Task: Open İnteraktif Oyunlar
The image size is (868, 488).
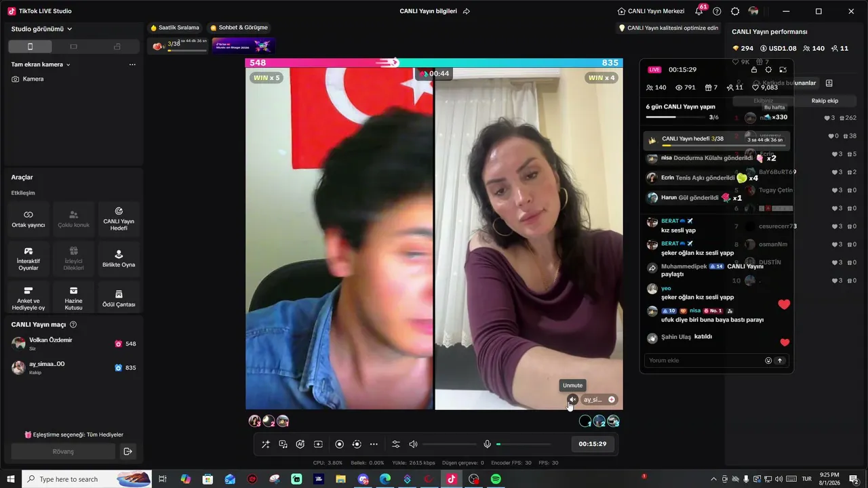Action: tap(28, 258)
